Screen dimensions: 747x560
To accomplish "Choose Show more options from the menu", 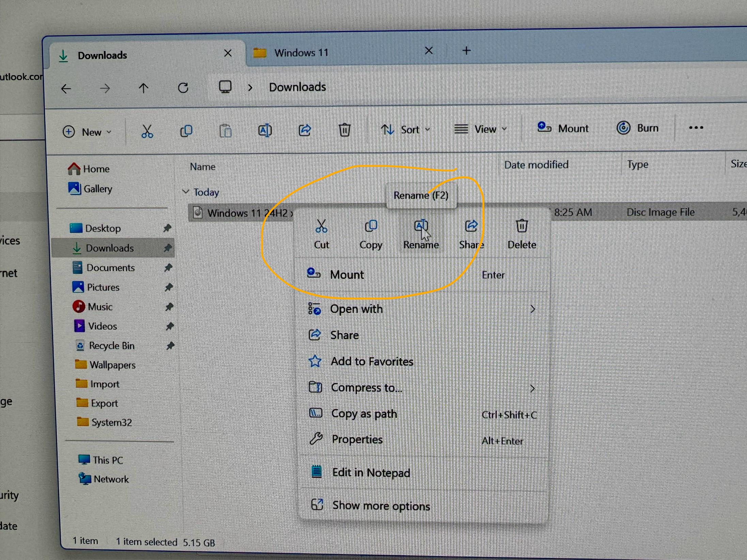I will [x=380, y=506].
